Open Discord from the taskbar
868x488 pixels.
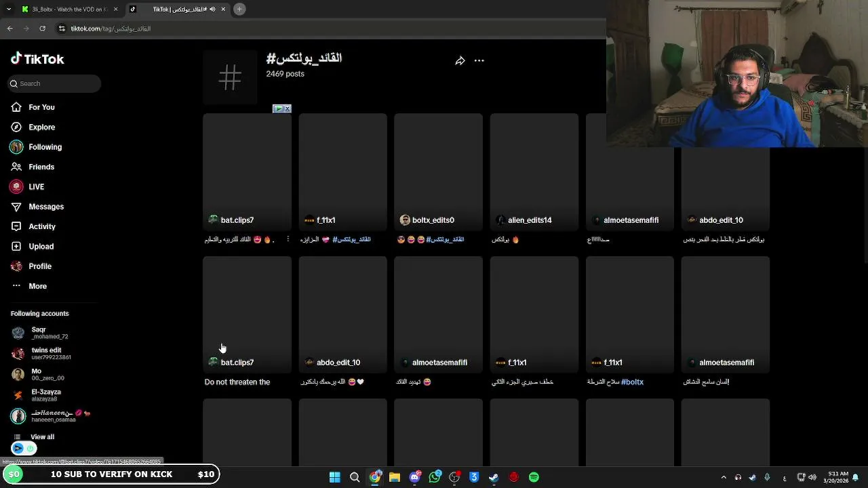coord(415,477)
